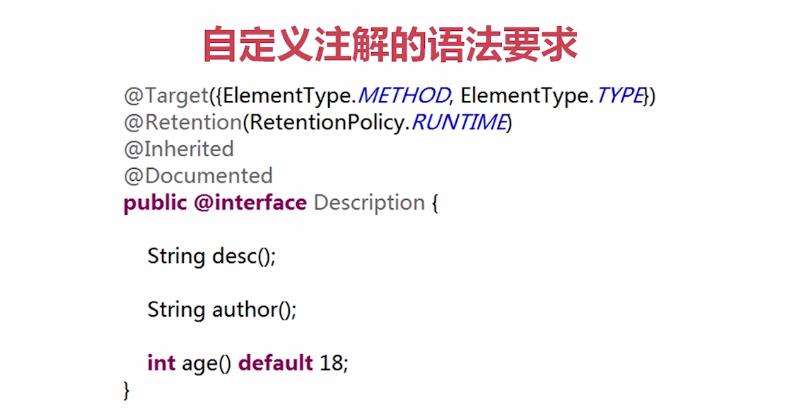Select the @Documented annotation line
Screen dimensions: 795x415
click(198, 176)
